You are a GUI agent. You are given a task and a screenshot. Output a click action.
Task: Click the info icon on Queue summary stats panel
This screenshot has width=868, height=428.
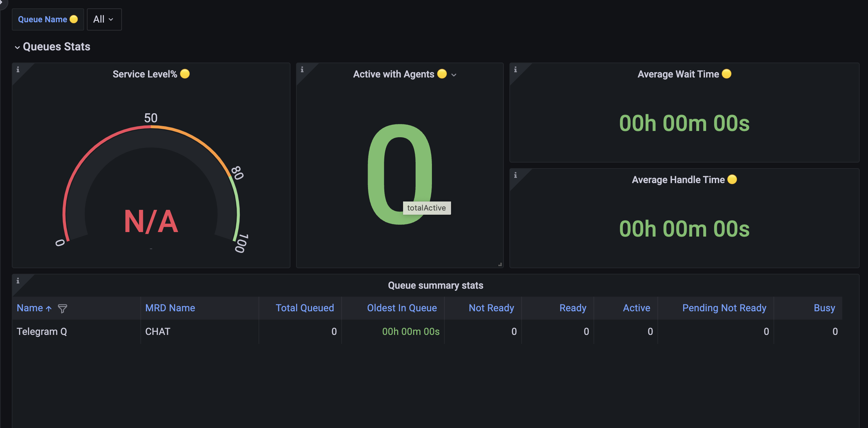point(18,281)
